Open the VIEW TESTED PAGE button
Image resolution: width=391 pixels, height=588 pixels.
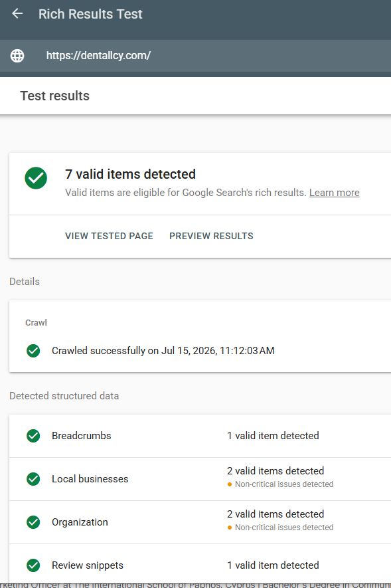pos(109,236)
